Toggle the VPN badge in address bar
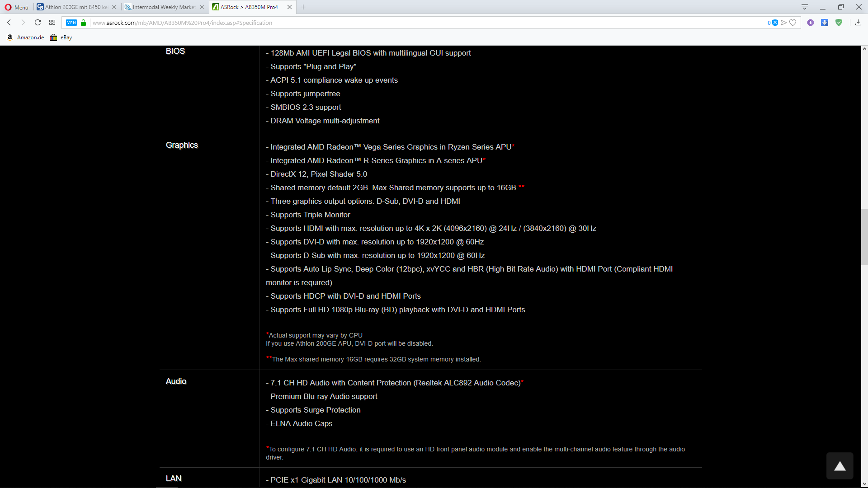Screen dimensions: 868x488 click(71, 23)
